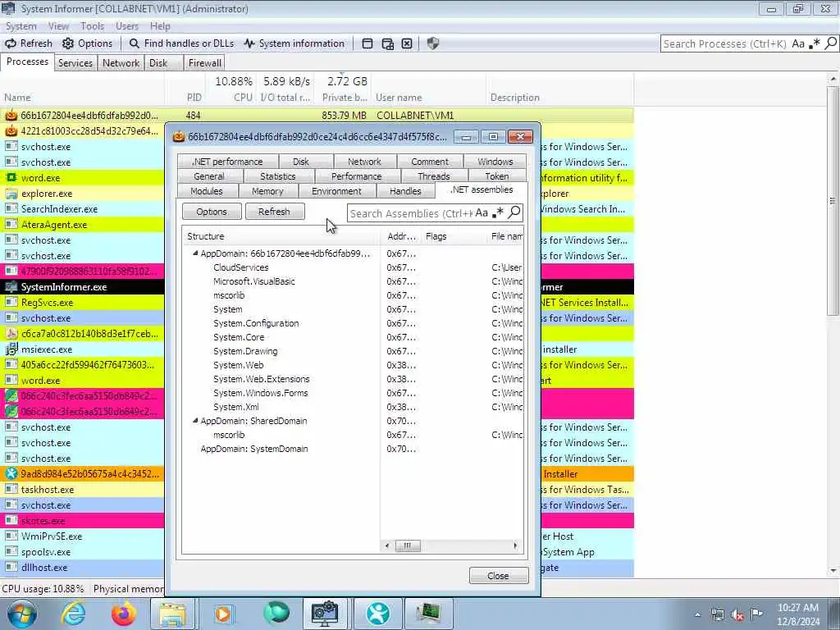The width and height of the screenshot is (840, 630).
Task: Open the Windows Start menu
Action: (21, 614)
